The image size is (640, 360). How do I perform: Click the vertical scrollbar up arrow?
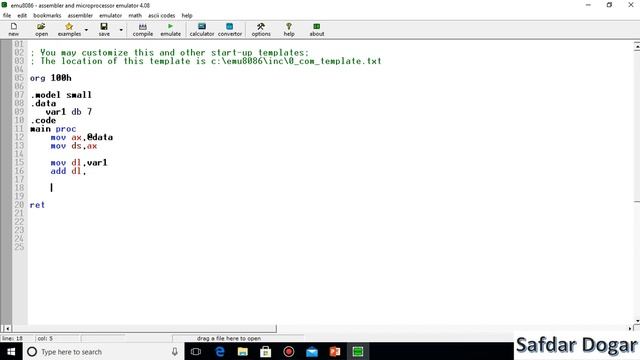637,47
